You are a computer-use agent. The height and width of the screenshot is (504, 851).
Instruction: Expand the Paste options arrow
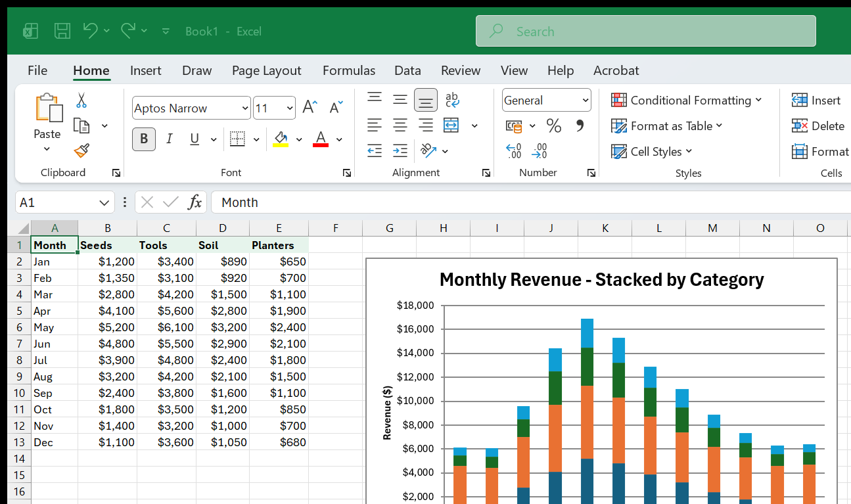47,149
